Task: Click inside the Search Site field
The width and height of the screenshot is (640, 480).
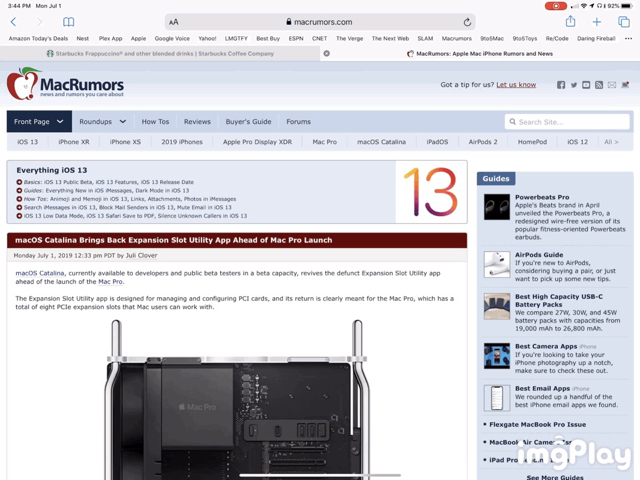Action: 567,122
